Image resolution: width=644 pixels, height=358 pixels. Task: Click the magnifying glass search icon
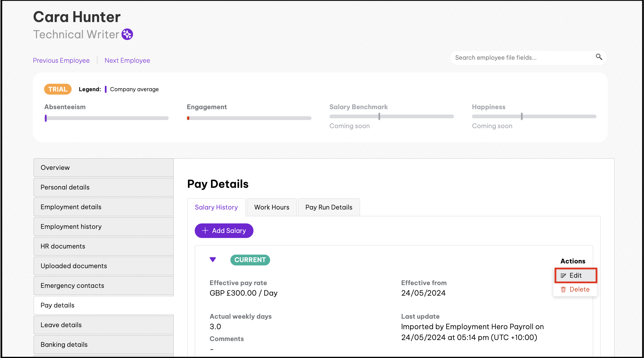tap(599, 57)
